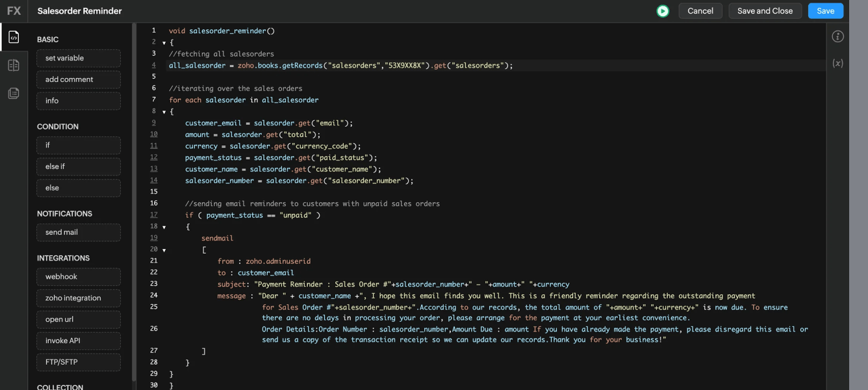The image size is (868, 390).
Task: Click the '//sending email reminders' comment line
Action: [313, 204]
